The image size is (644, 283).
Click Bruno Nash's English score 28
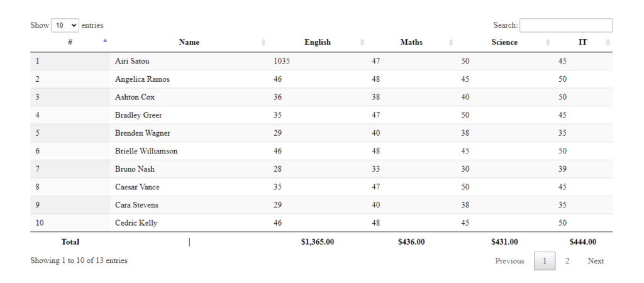pyautogui.click(x=277, y=169)
